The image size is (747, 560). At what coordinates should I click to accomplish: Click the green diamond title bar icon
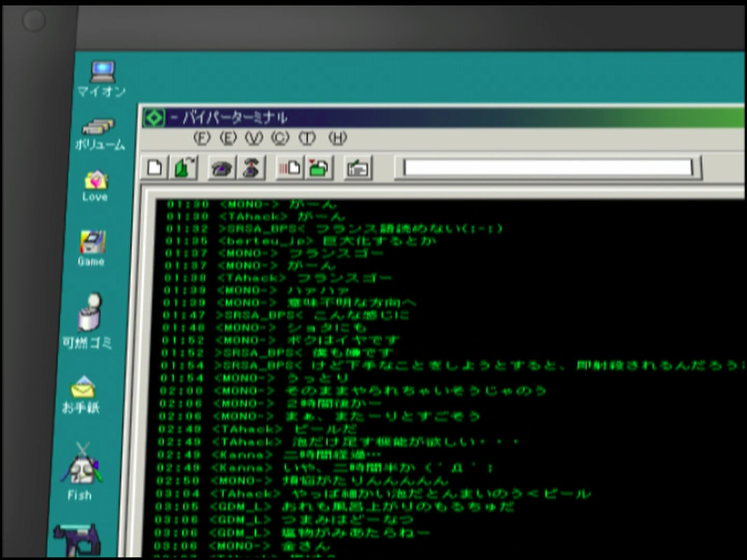coord(154,118)
